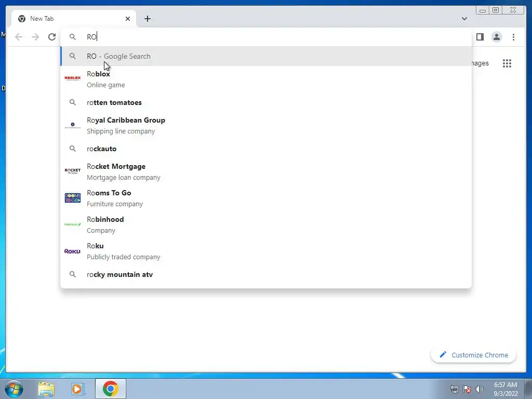Click the Show desktop strip
532x399 pixels.
coord(528,389)
